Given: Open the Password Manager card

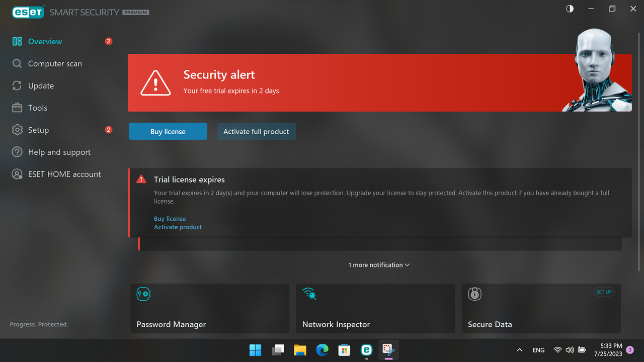Looking at the screenshot, I should coord(210,308).
